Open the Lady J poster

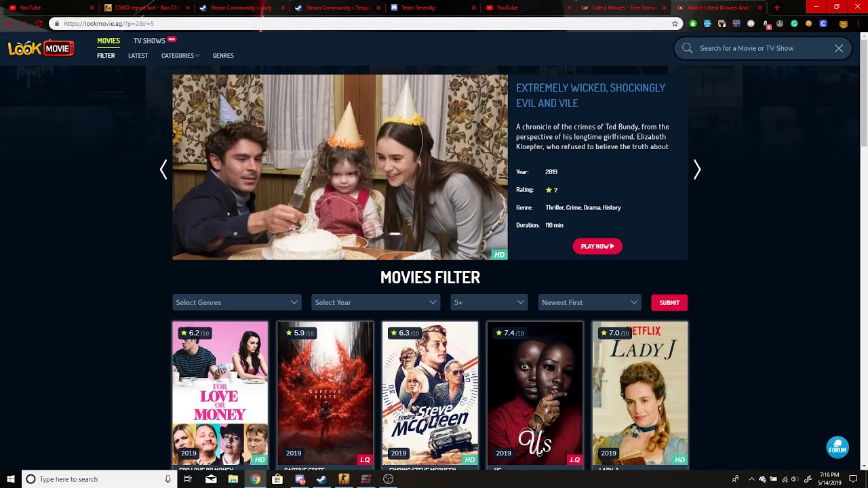pyautogui.click(x=640, y=393)
